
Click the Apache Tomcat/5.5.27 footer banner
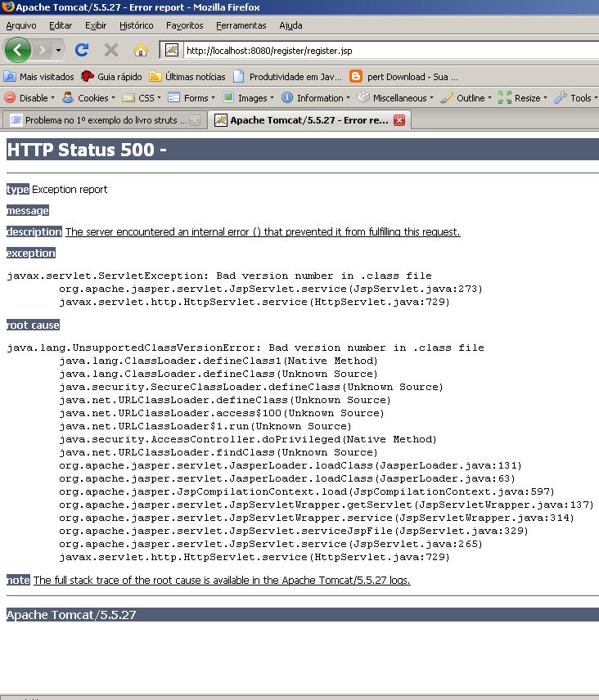click(303, 615)
